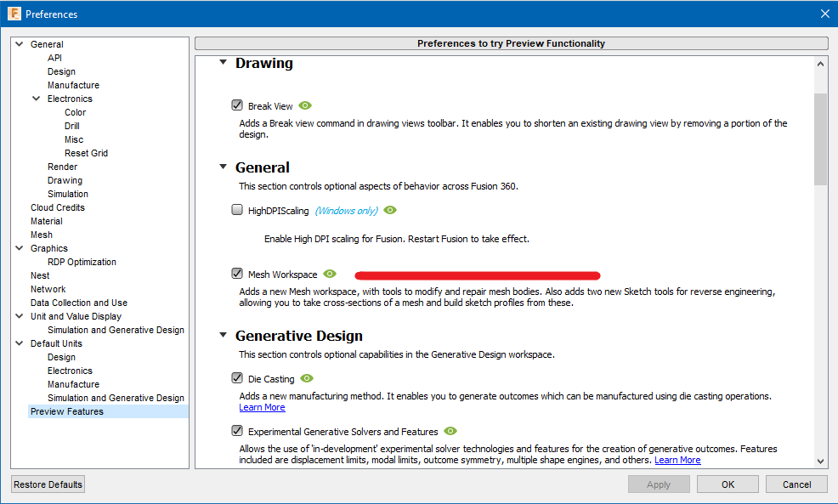Select Design under Default Units
Image resolution: width=838 pixels, height=504 pixels.
[x=61, y=357]
